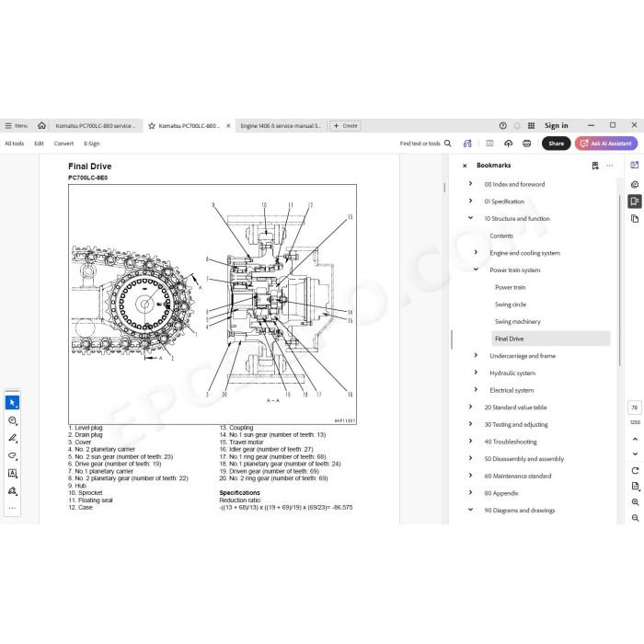644x644 pixels.
Task: Expand Engine and cooling system bookmark
Action: coord(476,252)
